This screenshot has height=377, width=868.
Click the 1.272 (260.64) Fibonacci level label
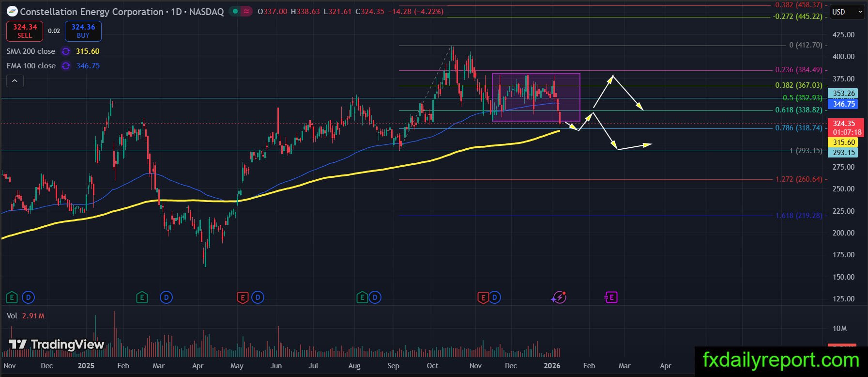click(799, 179)
